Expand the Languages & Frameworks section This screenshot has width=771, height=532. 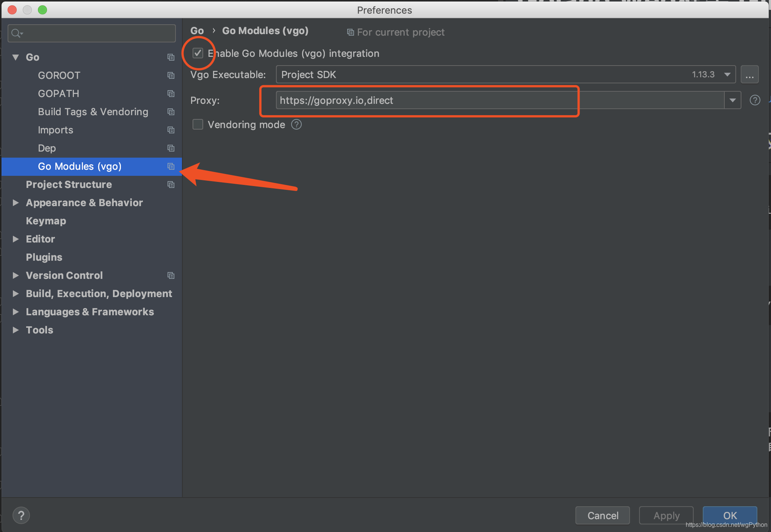(x=16, y=312)
